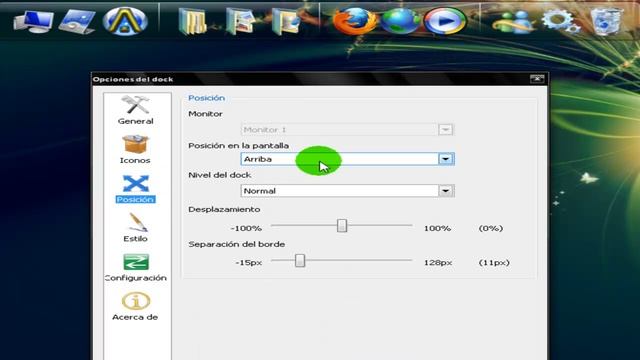This screenshot has width=640, height=360.
Task: Expand the Nivel del dock dropdown arrow
Action: (x=446, y=191)
